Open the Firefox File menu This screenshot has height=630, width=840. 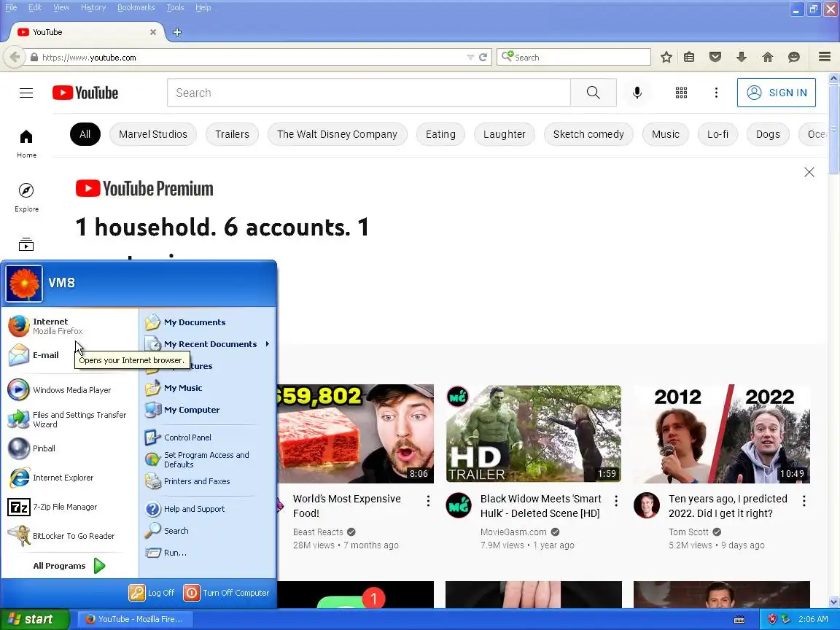coord(11,7)
